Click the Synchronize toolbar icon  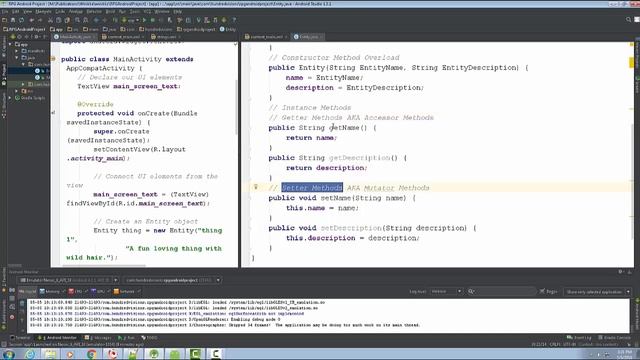point(22,20)
